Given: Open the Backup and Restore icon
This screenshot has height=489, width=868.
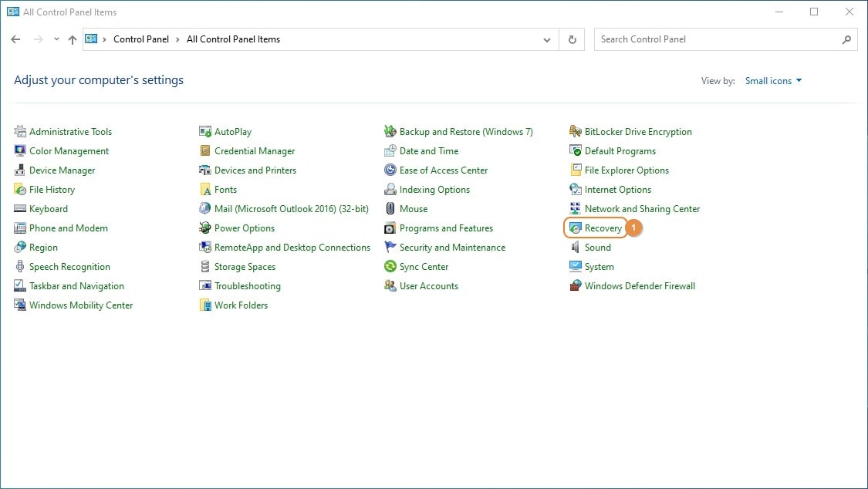Looking at the screenshot, I should 390,132.
